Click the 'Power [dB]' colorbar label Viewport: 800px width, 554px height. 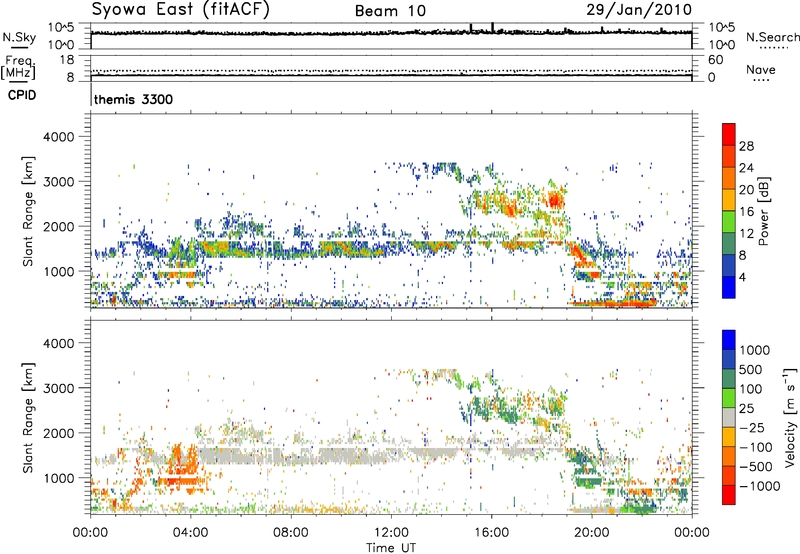tap(763, 211)
